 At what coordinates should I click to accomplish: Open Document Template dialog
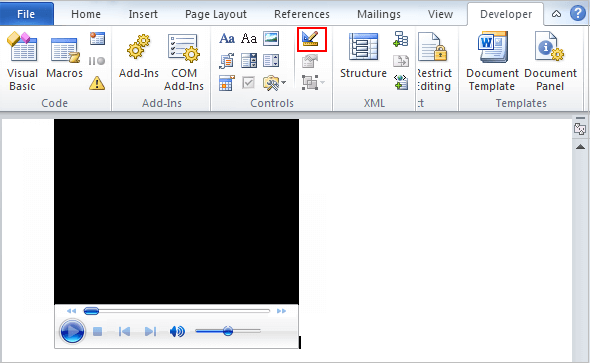click(492, 62)
